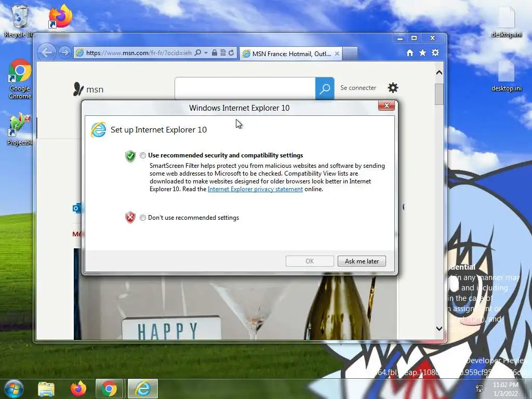This screenshot has width=532, height=399.
Task: Click the Outlook icon on MSN page
Action: [77, 208]
